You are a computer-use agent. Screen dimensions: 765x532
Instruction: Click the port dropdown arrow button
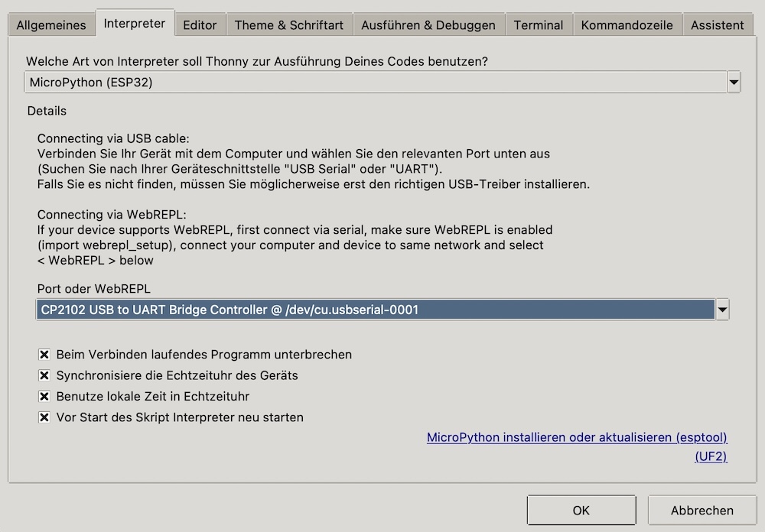coord(723,310)
